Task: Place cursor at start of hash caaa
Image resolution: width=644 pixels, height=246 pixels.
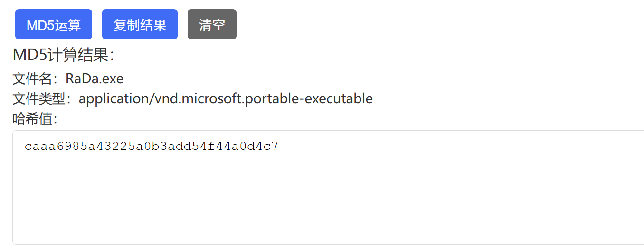Action: click(x=25, y=147)
